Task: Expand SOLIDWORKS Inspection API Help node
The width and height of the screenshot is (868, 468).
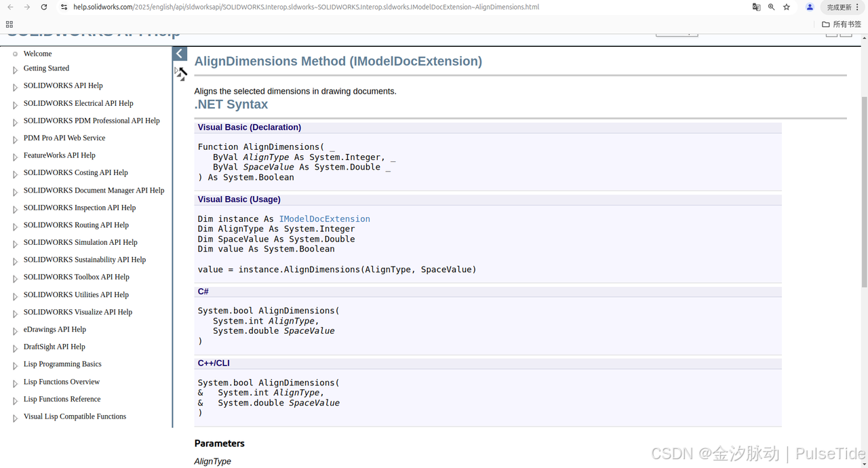Action: tap(15, 210)
